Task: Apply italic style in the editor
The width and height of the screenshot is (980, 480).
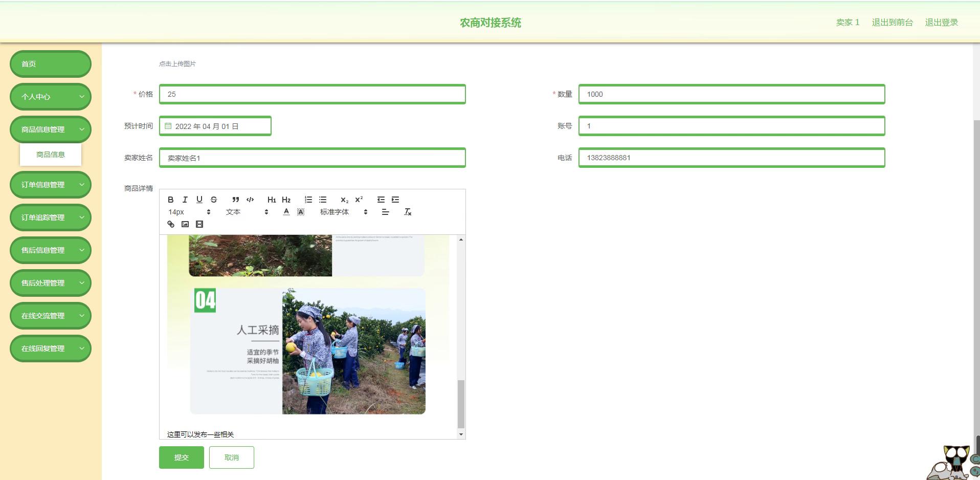Action: [x=185, y=200]
